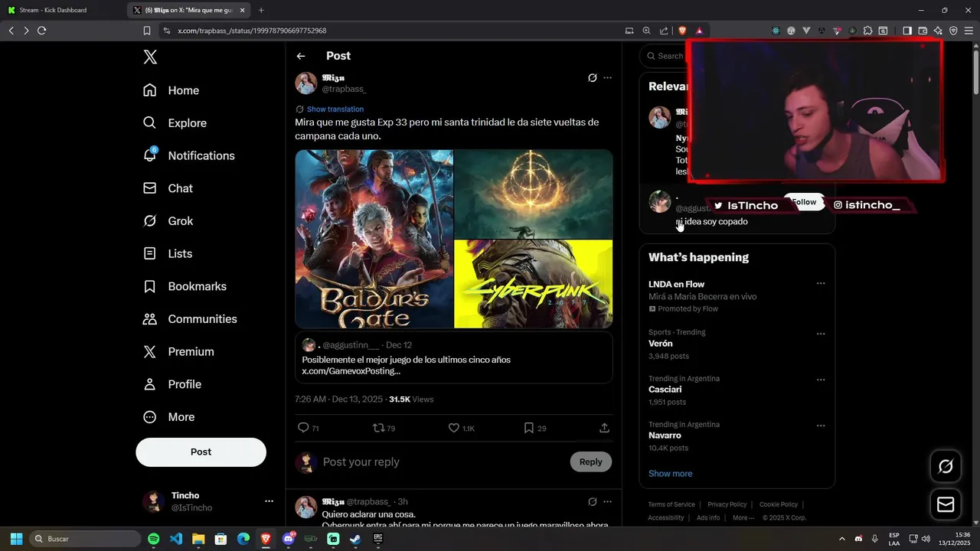The height and width of the screenshot is (551, 980).
Task: Open the floating Grok button
Action: 946,467
